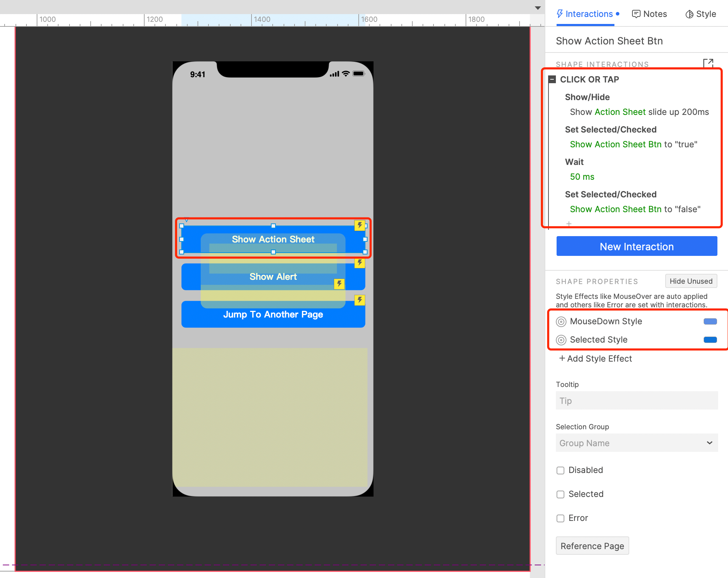
Task: Click the Tooltip input field
Action: pos(637,401)
